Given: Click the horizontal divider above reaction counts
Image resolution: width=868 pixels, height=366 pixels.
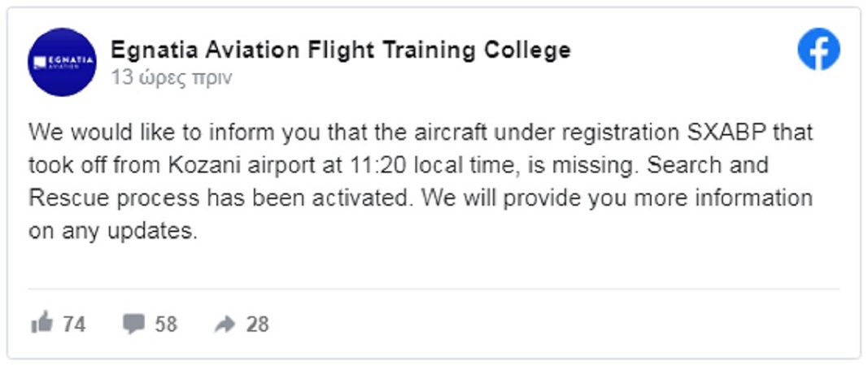Looking at the screenshot, I should (434, 289).
